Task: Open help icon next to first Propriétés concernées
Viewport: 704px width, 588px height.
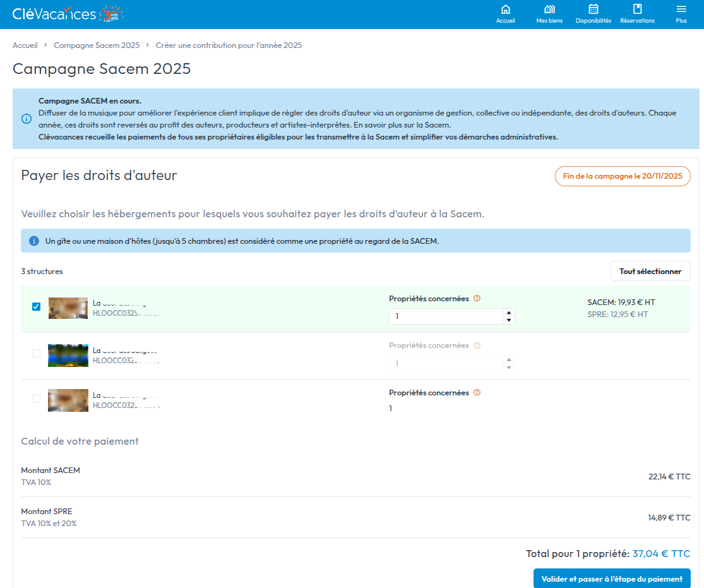Action: tap(477, 298)
